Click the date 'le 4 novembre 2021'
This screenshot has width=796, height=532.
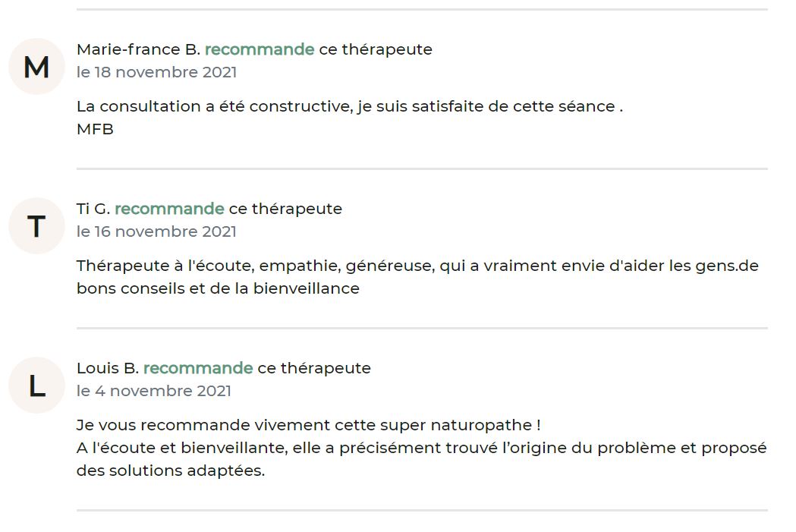point(154,391)
